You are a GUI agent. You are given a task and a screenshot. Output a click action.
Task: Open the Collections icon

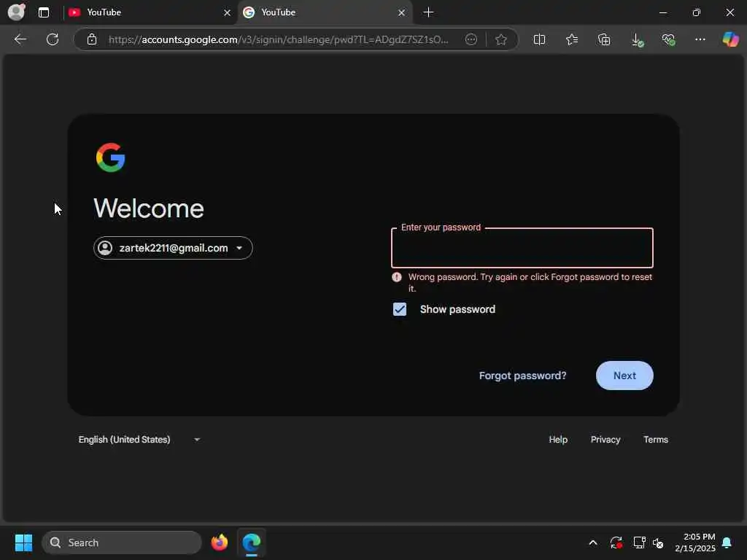(x=603, y=39)
